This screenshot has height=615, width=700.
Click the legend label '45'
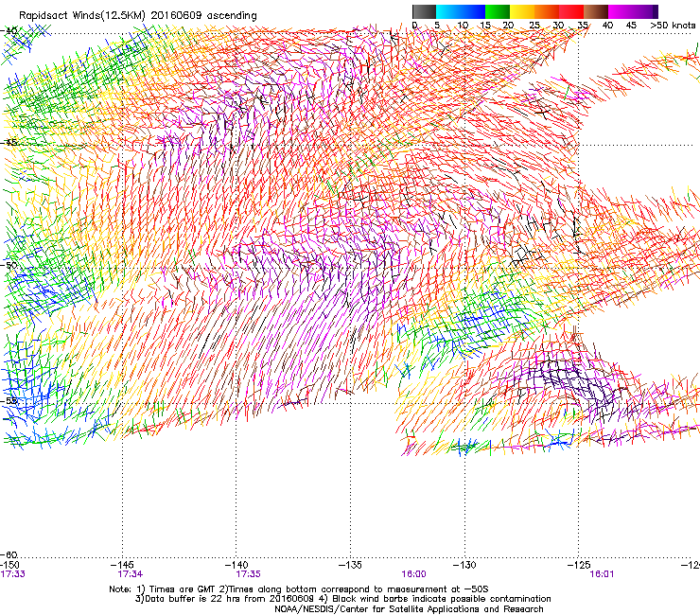click(631, 26)
